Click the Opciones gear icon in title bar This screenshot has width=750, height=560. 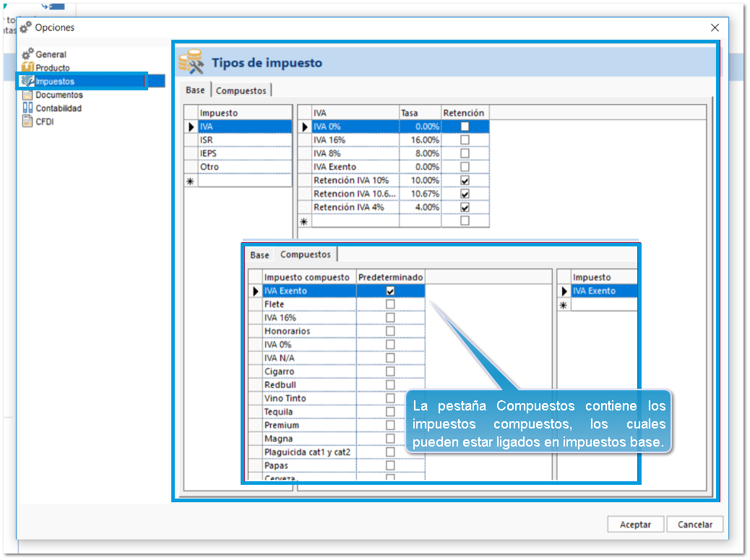click(x=26, y=27)
